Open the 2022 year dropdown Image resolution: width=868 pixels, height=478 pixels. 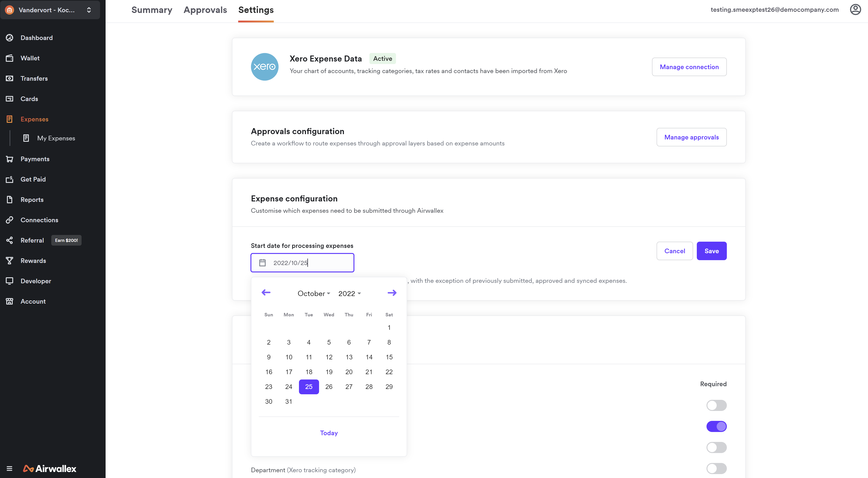[349, 293]
